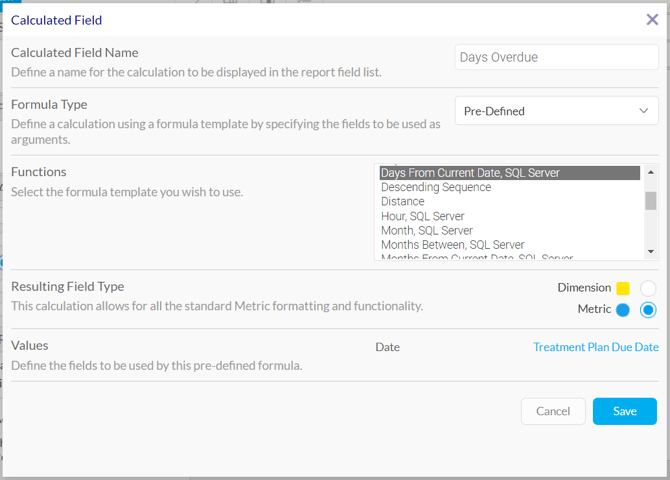Click the Pre-Defined dropdown chevron arrow
This screenshot has width=670, height=480.
643,111
